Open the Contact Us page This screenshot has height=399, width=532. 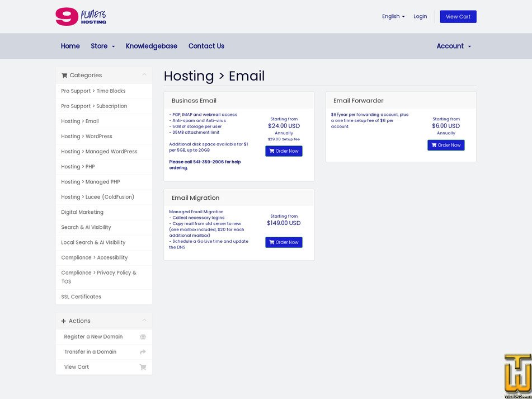coord(206,46)
